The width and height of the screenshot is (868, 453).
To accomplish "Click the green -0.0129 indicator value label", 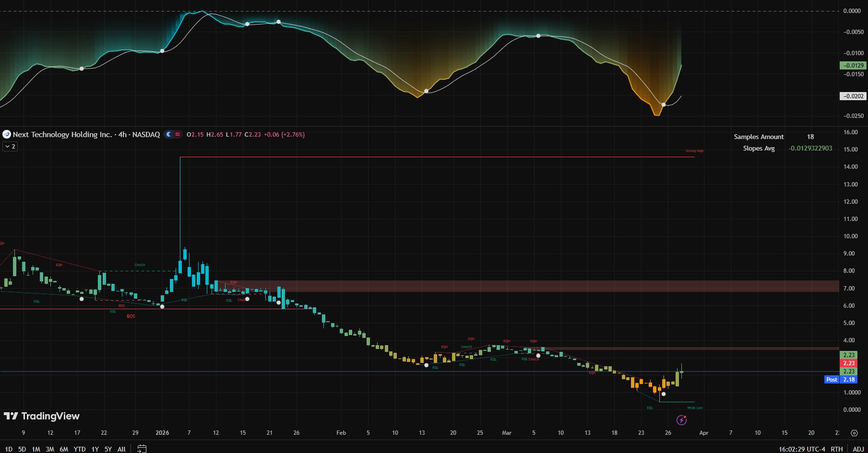I will 853,66.
